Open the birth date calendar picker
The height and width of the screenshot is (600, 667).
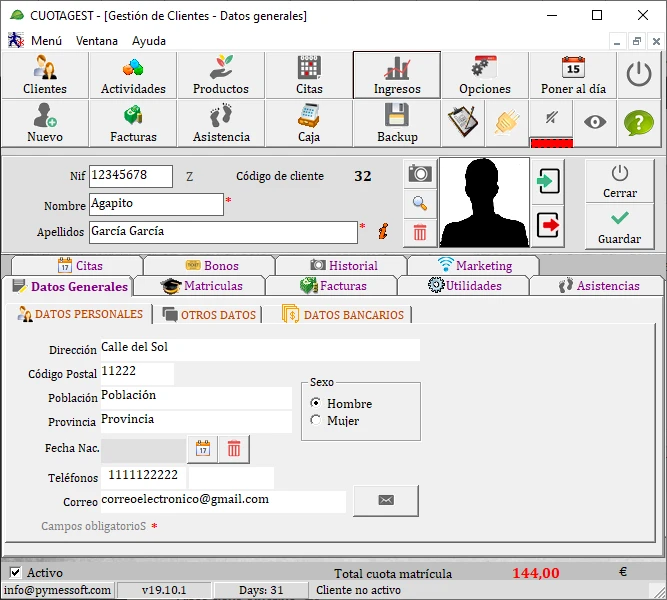pos(202,449)
